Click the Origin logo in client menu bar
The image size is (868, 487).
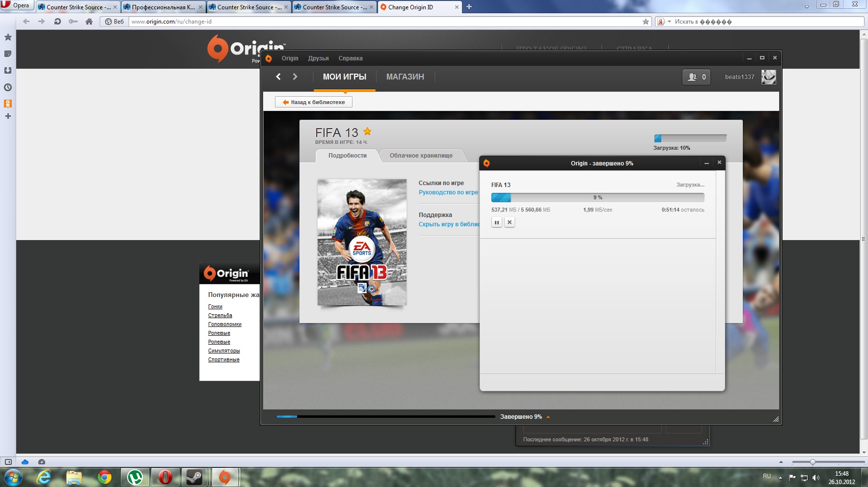click(x=269, y=58)
